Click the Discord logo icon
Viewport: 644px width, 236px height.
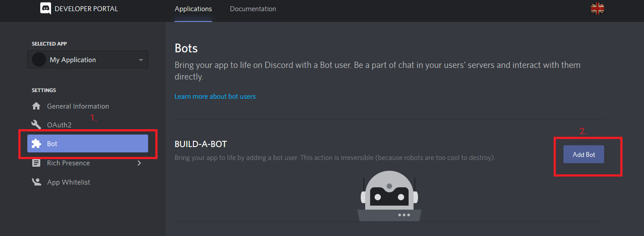coord(46,8)
